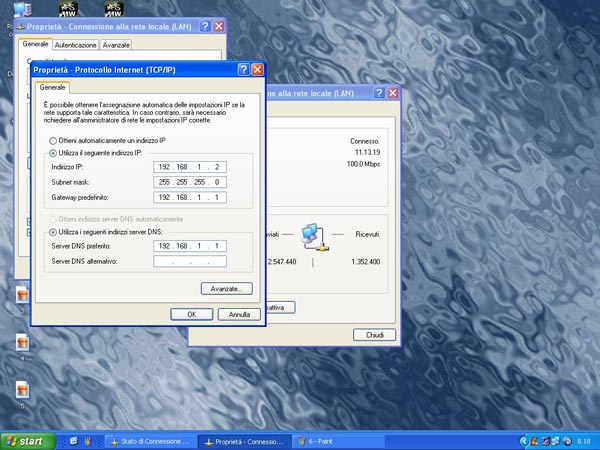Switch to 'Proprietà - Connessio...' taskbar button

(x=245, y=442)
